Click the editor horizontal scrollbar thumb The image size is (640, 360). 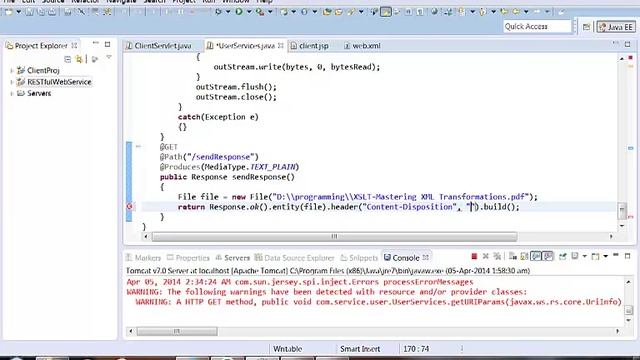click(x=334, y=236)
